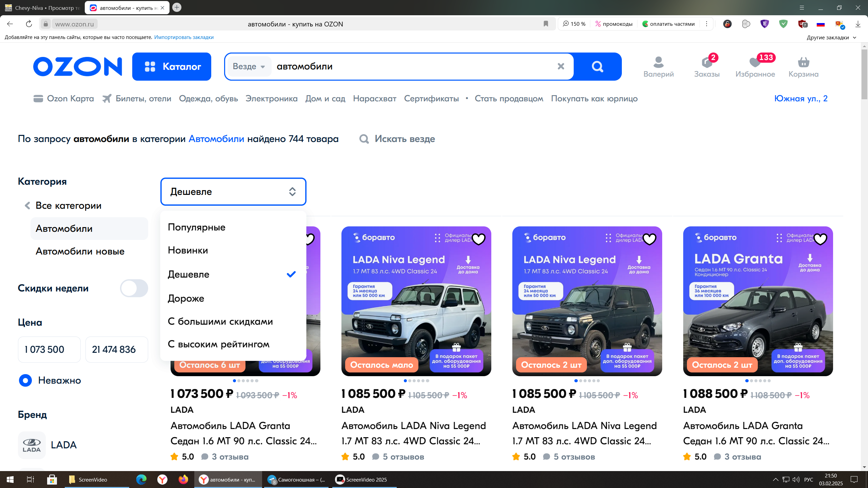
Task: Open Билеты, отели section
Action: click(x=137, y=99)
